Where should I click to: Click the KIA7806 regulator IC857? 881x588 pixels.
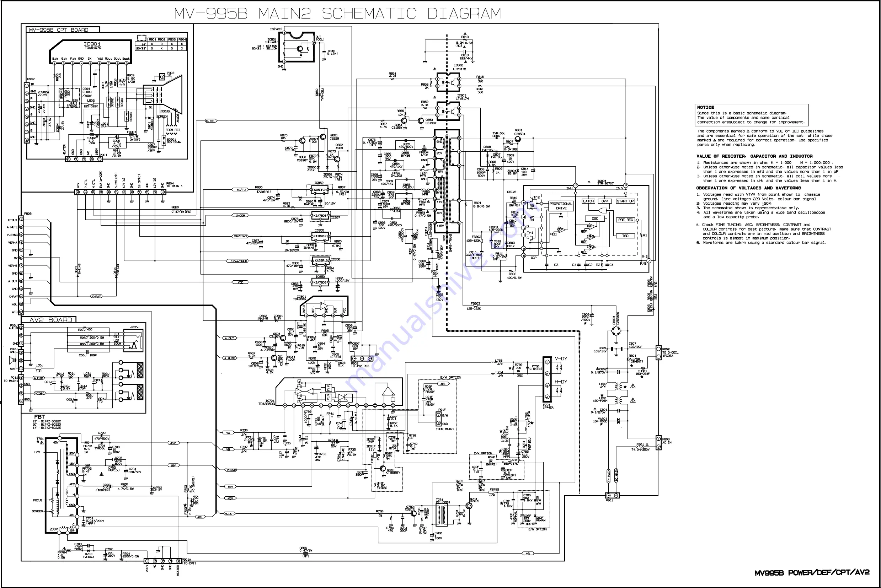click(320, 216)
